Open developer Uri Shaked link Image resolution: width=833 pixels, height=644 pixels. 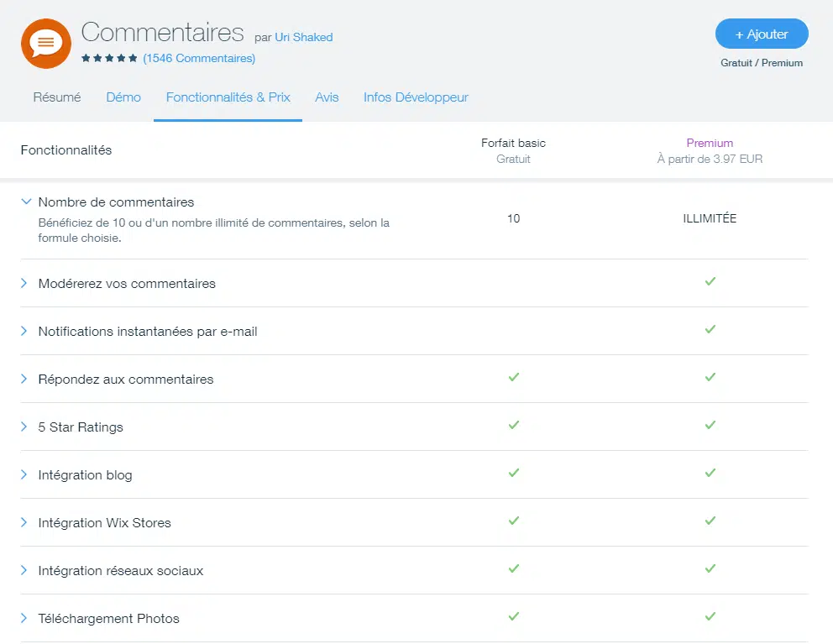click(304, 37)
